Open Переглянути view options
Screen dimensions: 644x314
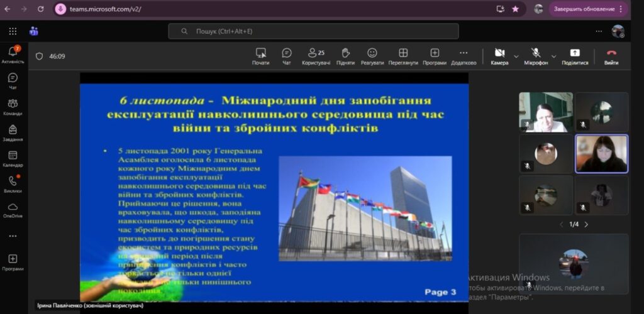[403, 55]
